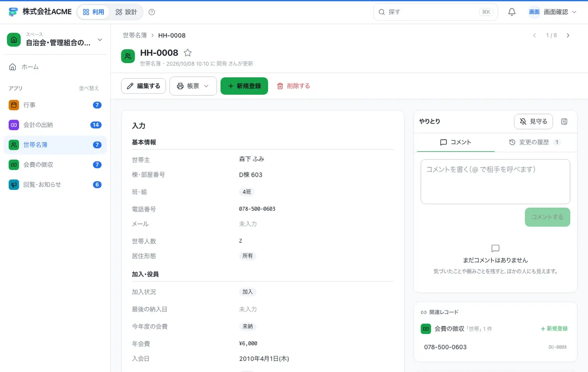Go to the next record arrow
The image size is (588, 372).
(568, 35)
